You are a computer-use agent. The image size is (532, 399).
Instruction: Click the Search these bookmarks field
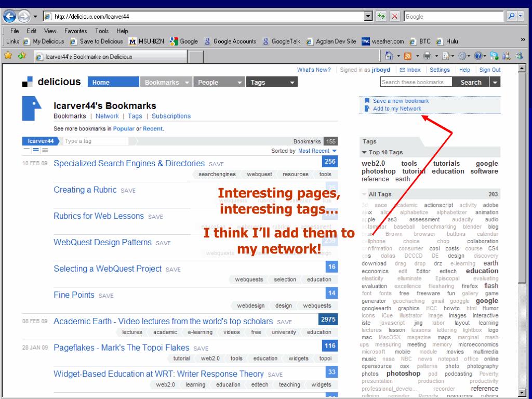(416, 82)
